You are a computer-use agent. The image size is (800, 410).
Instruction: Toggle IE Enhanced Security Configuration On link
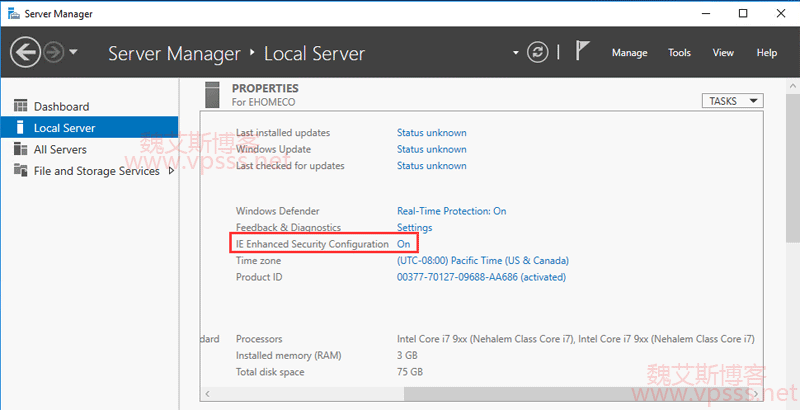click(x=404, y=244)
